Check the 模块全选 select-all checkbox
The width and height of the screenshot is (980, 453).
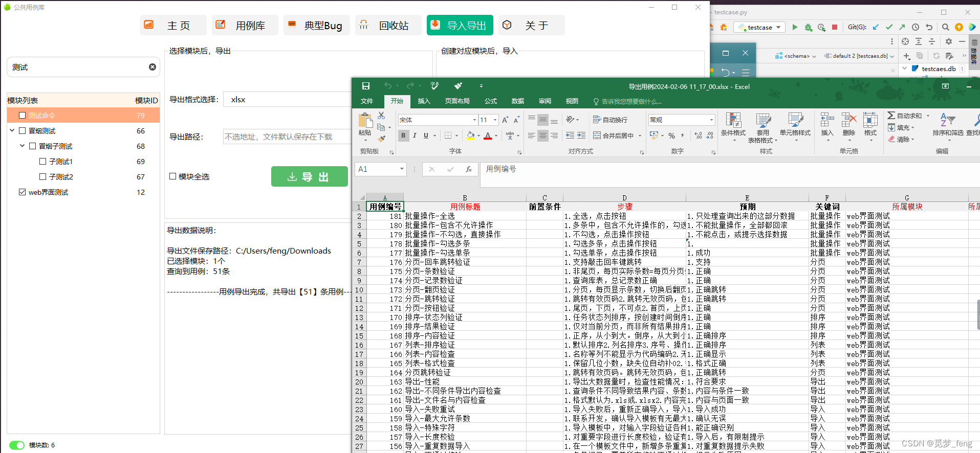click(172, 176)
